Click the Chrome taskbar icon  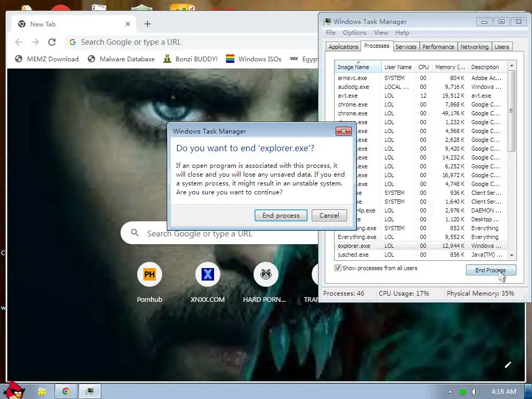click(66, 392)
